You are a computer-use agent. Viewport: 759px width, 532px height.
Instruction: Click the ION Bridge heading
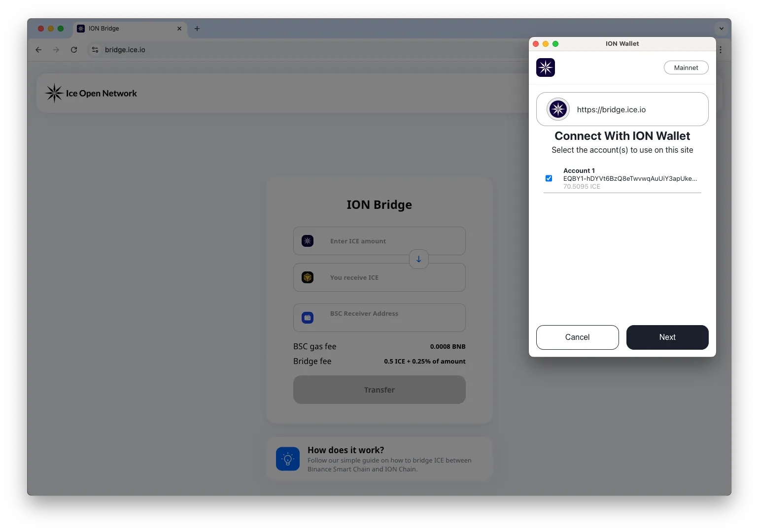tap(379, 204)
